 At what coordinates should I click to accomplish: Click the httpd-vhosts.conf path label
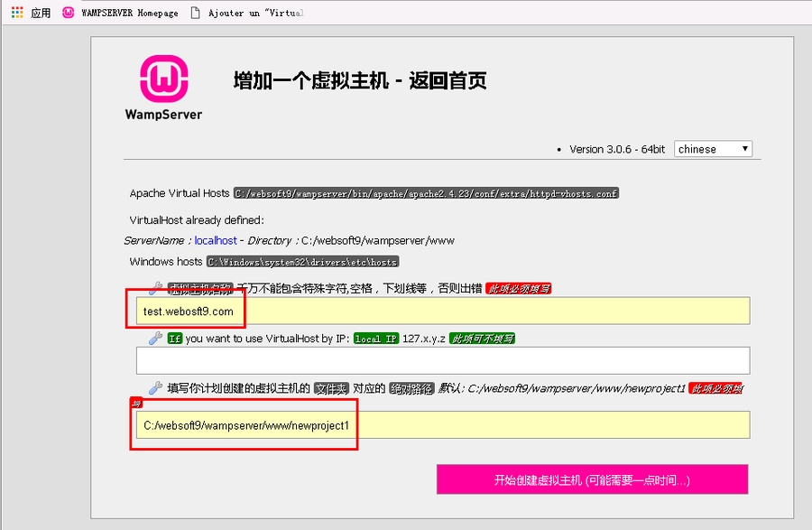[426, 193]
